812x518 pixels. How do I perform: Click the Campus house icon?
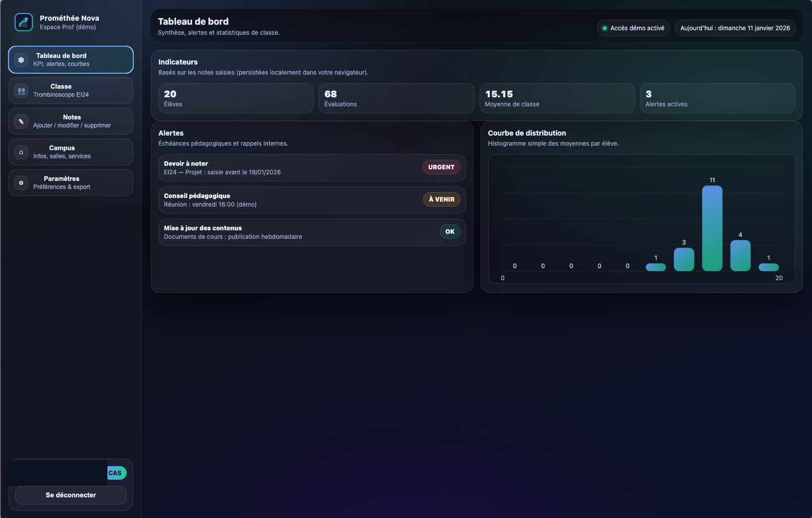(21, 152)
